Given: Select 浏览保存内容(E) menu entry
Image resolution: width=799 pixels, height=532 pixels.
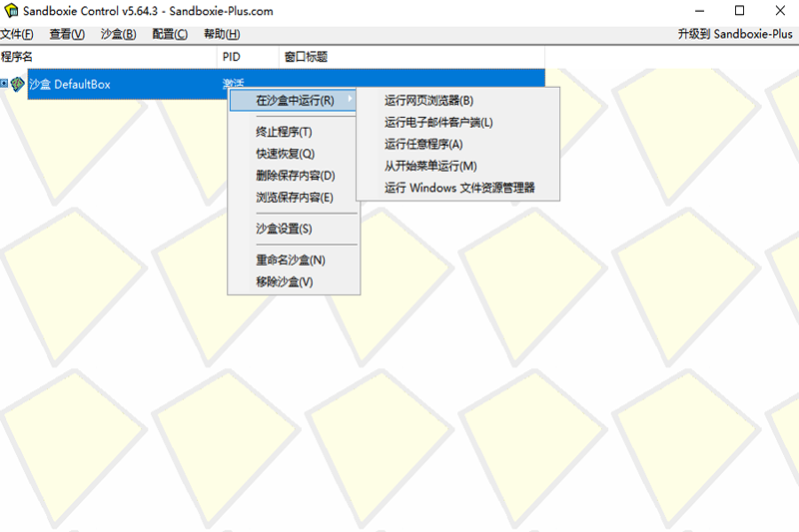Looking at the screenshot, I should click(294, 198).
